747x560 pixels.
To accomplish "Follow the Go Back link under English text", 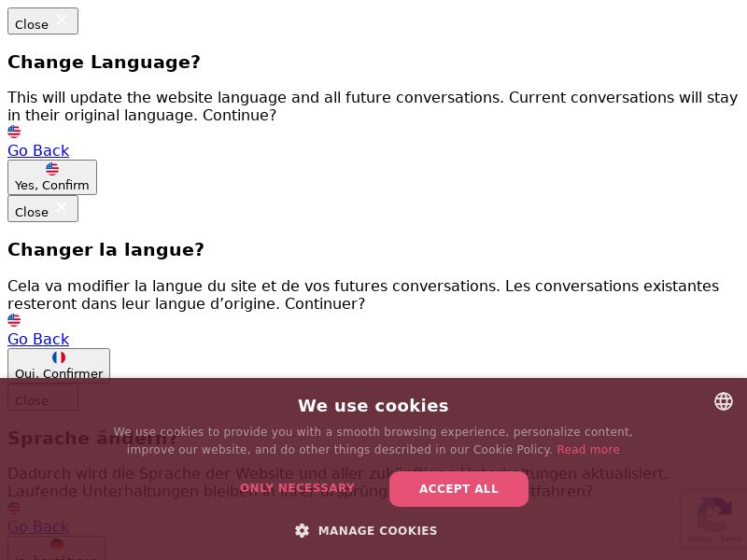I will click(38, 150).
